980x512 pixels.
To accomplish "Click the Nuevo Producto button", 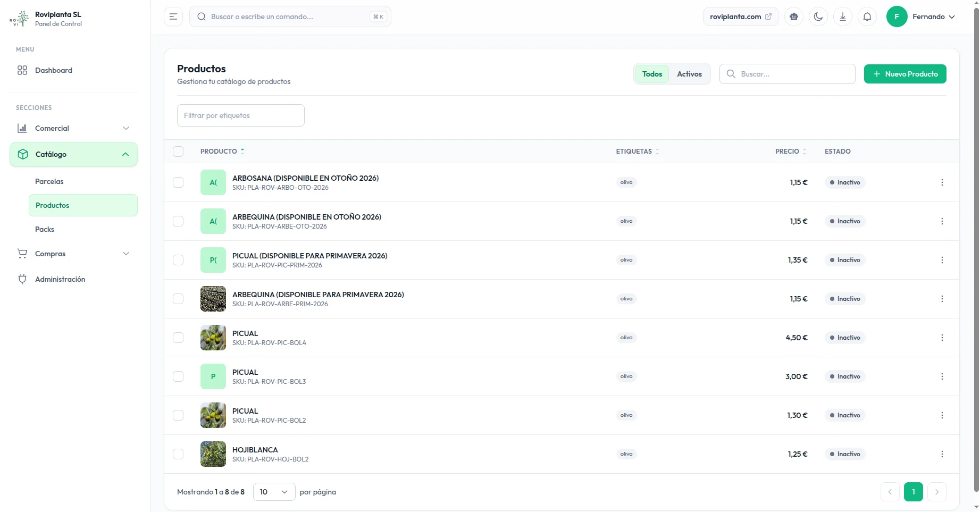I will coord(904,74).
